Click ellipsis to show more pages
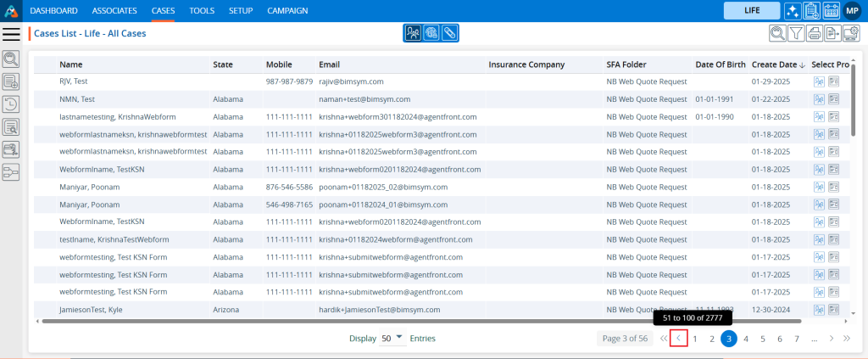Screen dimensions: 868x359 pos(814,339)
